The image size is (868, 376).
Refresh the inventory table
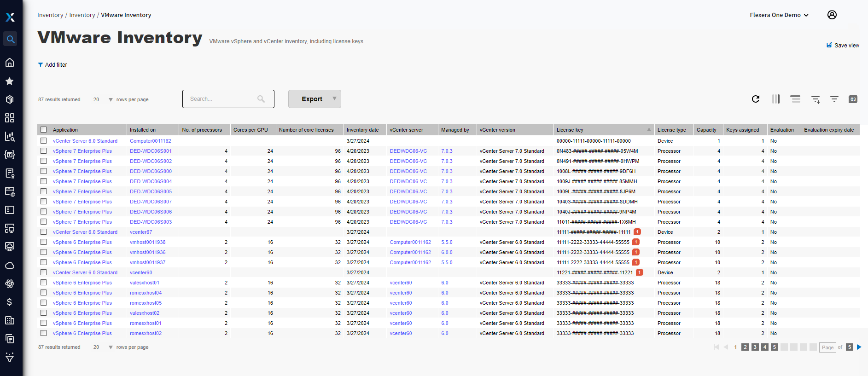click(x=756, y=99)
